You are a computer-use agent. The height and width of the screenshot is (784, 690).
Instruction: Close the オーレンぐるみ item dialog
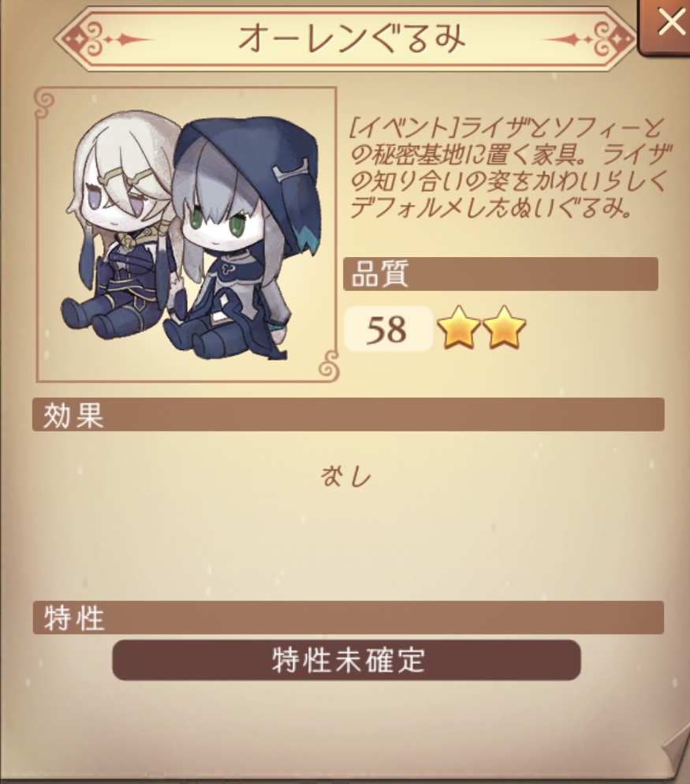click(x=666, y=25)
